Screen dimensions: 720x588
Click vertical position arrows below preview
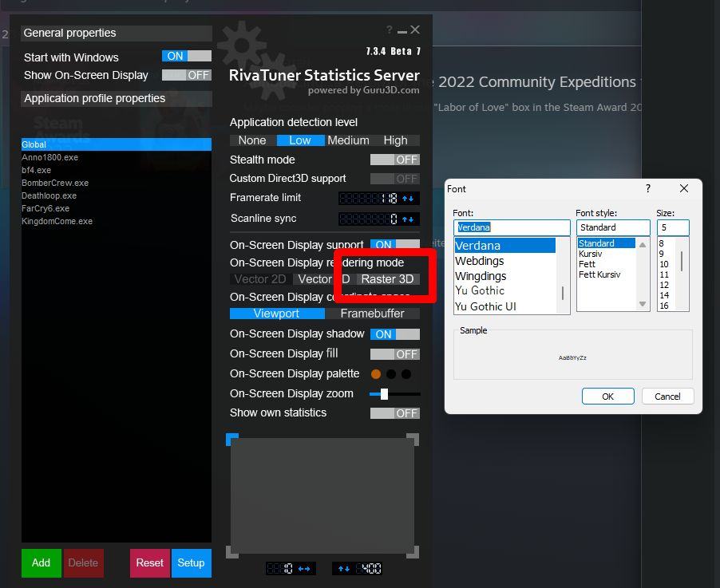click(344, 569)
